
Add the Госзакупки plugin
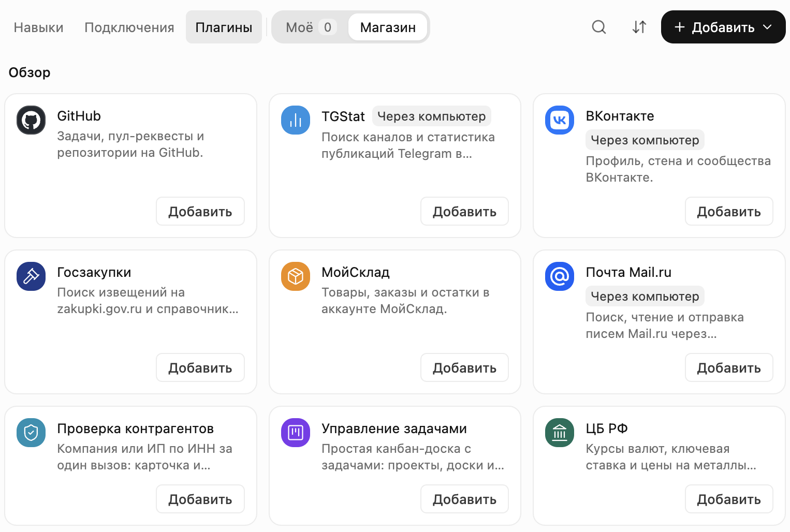coord(200,367)
